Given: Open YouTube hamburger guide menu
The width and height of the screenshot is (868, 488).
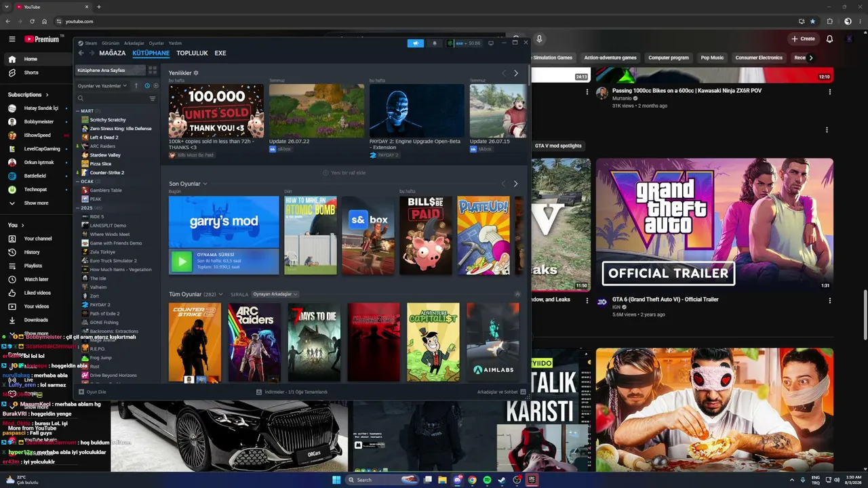Looking at the screenshot, I should click(x=12, y=39).
